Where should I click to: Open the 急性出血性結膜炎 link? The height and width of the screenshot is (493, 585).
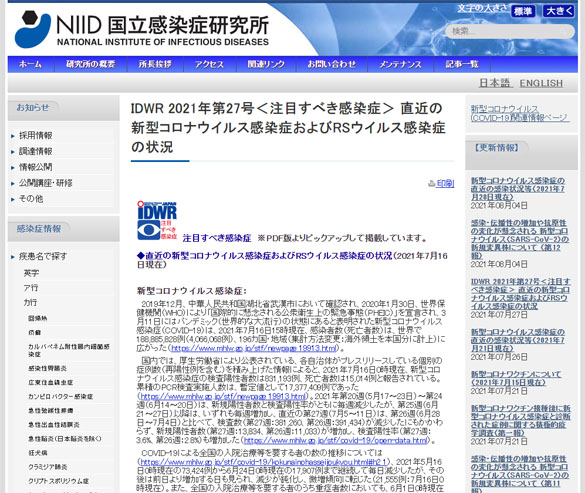click(x=54, y=425)
